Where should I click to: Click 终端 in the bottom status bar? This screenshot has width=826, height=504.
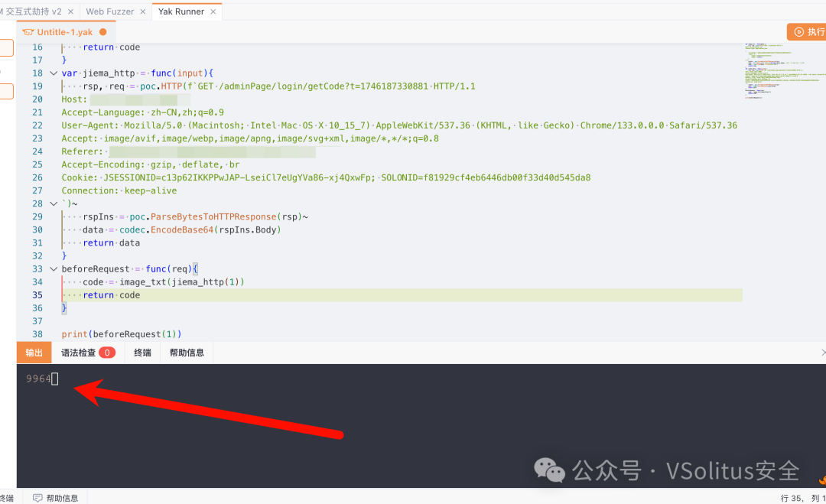point(7,498)
